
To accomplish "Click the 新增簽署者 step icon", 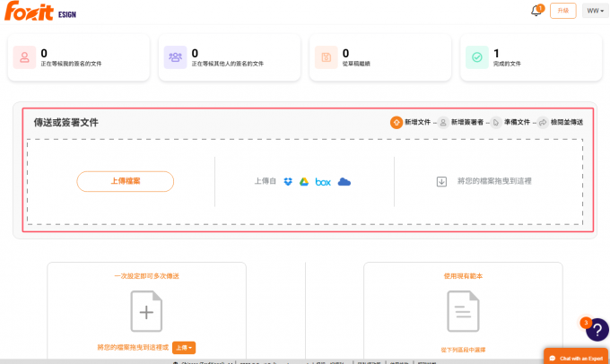I will (442, 122).
